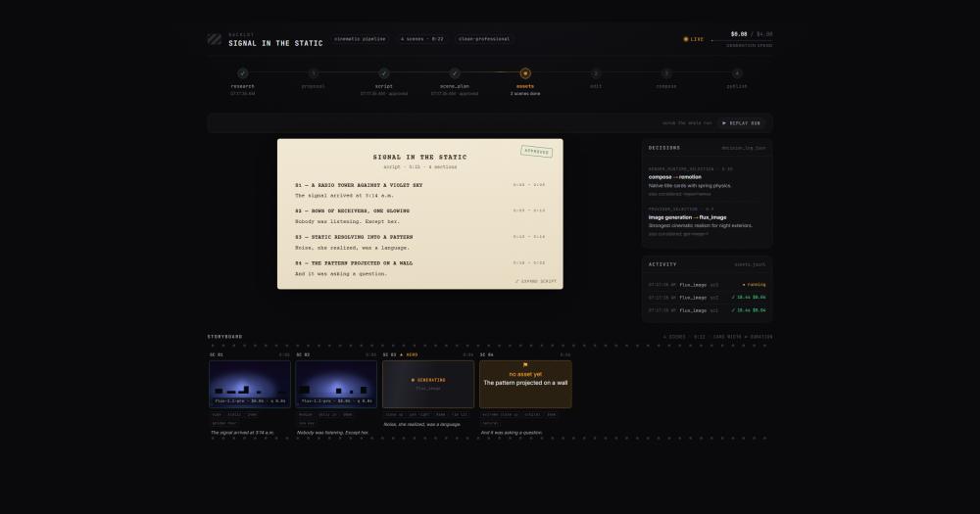Click the flag icon on SC 04 card
980x514 pixels.
(x=525, y=365)
